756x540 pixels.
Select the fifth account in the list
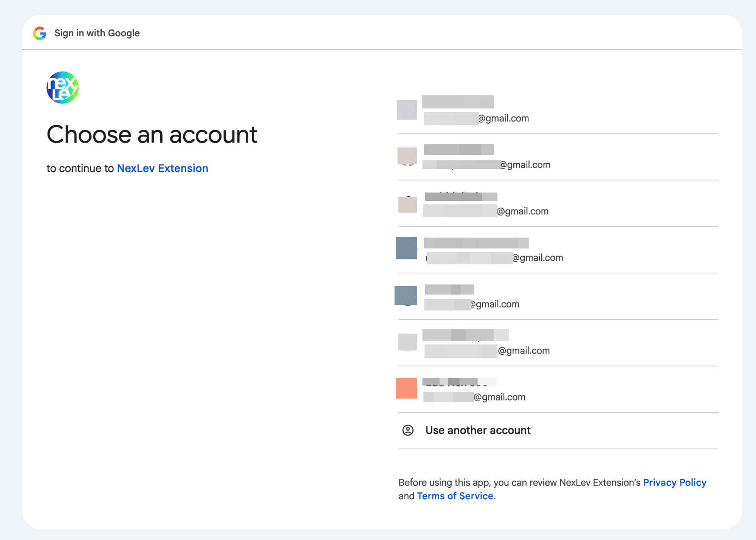pos(558,296)
